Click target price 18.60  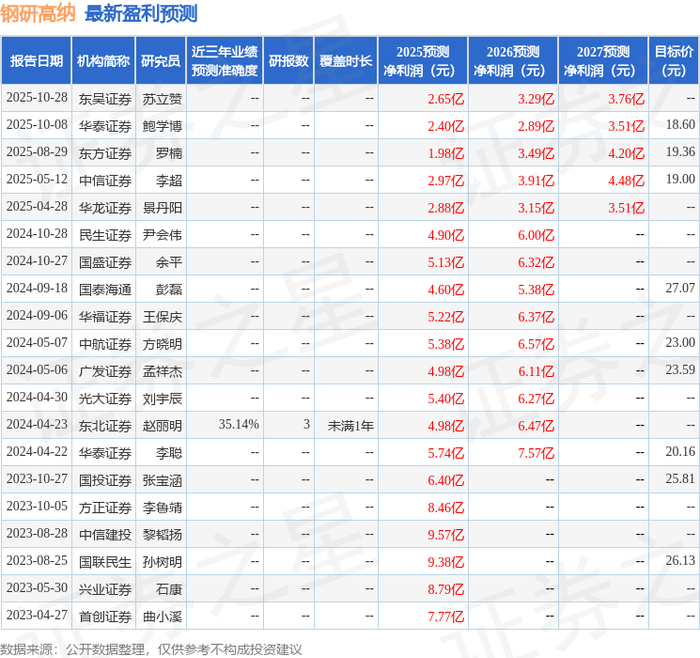click(x=680, y=125)
